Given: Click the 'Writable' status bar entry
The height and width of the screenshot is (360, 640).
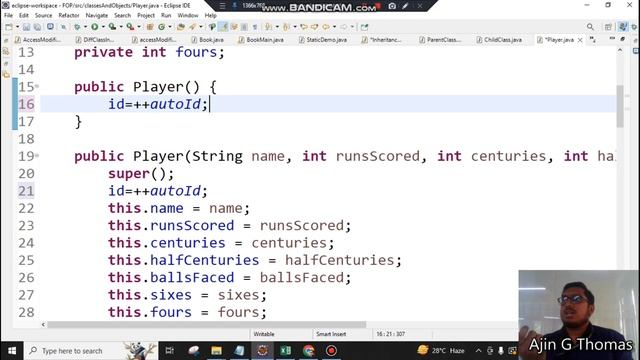Looking at the screenshot, I should click(x=264, y=334).
